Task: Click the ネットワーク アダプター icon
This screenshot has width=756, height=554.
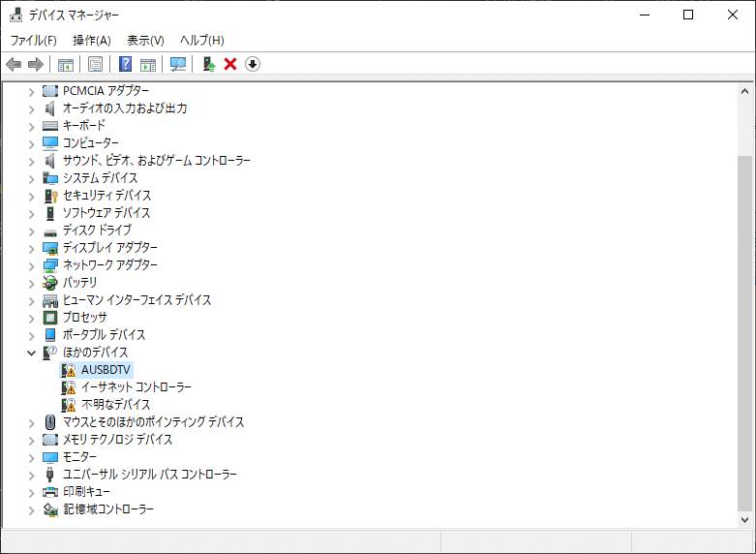Action: (x=50, y=265)
